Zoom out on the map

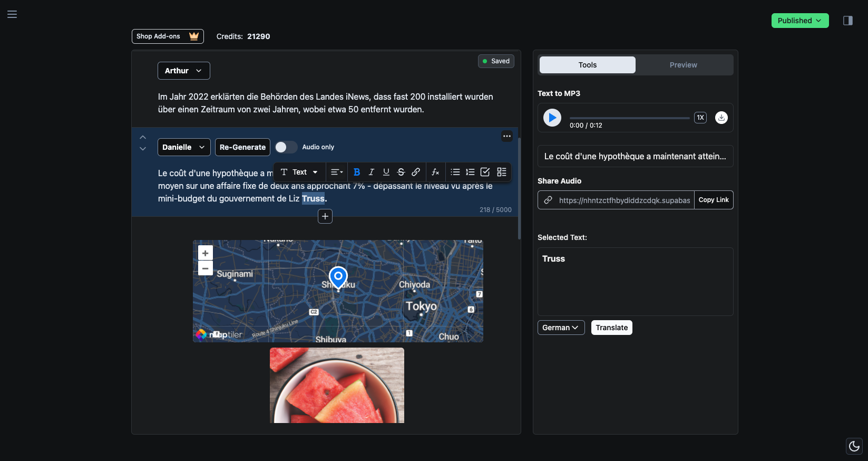tap(206, 268)
